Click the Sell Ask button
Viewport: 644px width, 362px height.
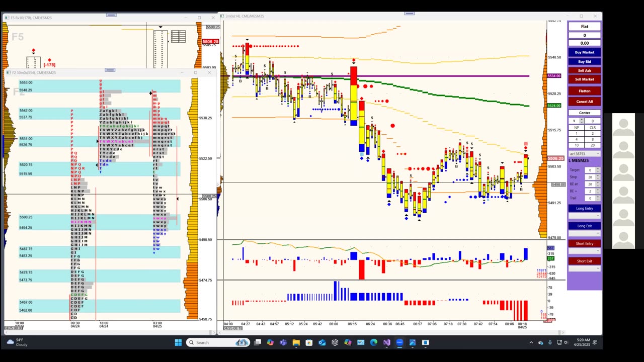(584, 70)
